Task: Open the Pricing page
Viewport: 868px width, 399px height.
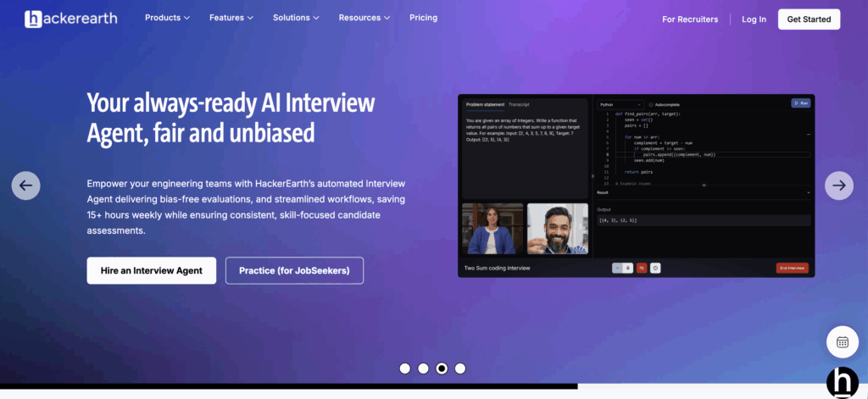Action: pos(424,18)
